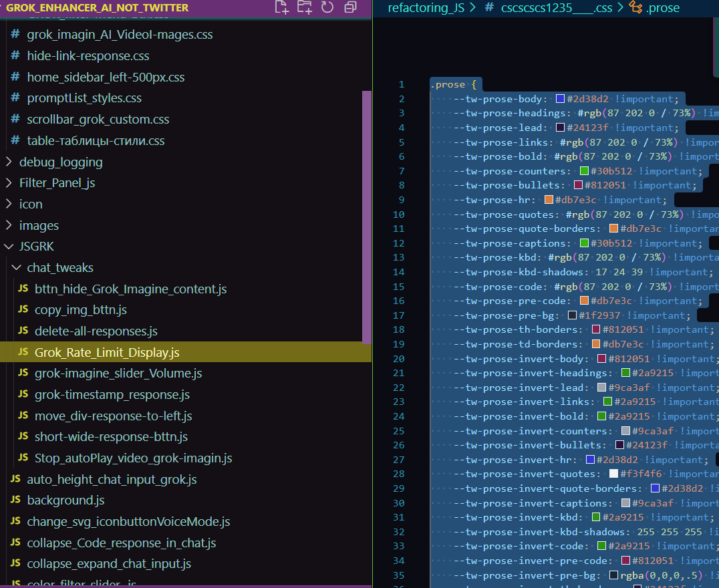Click the .prose symbol icon in breadcrumb
Image resolution: width=719 pixels, height=588 pixels.
click(x=635, y=7)
